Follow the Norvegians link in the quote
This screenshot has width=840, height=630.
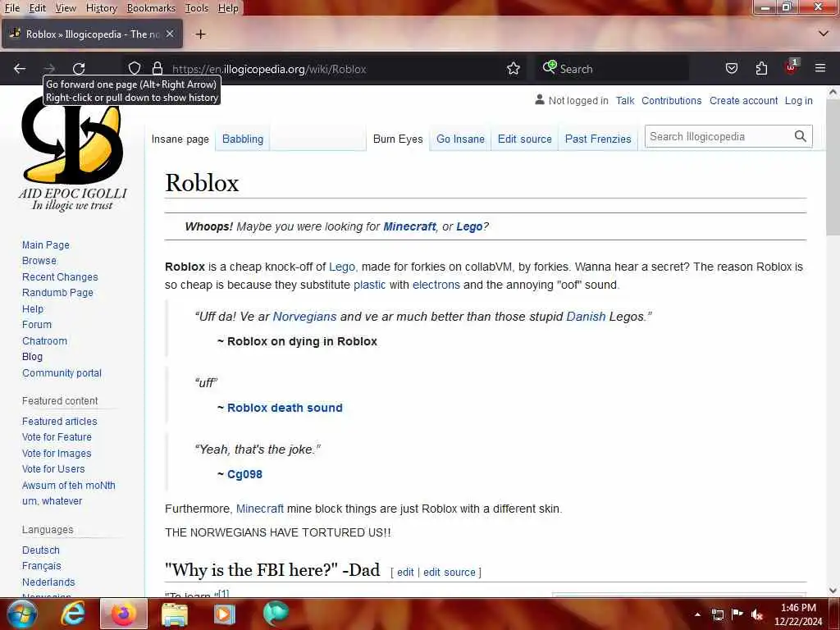(x=304, y=317)
